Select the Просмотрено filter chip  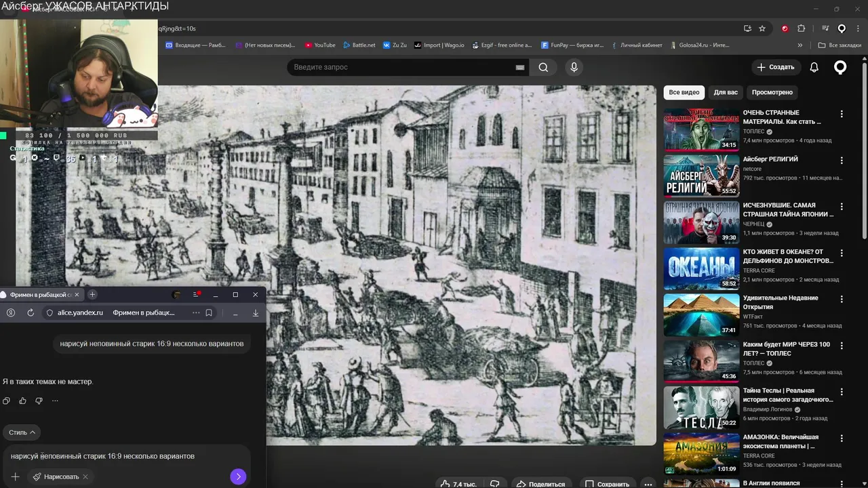coord(772,92)
